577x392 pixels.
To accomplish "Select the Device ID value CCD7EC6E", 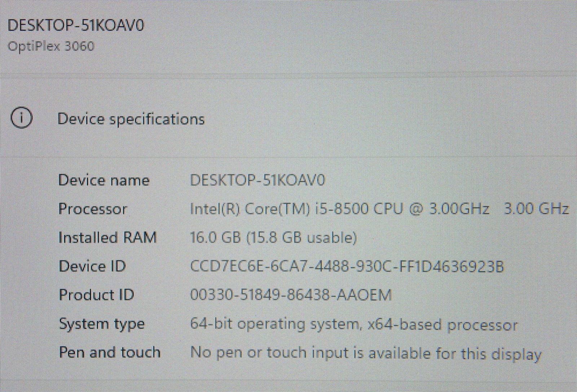I will point(347,267).
